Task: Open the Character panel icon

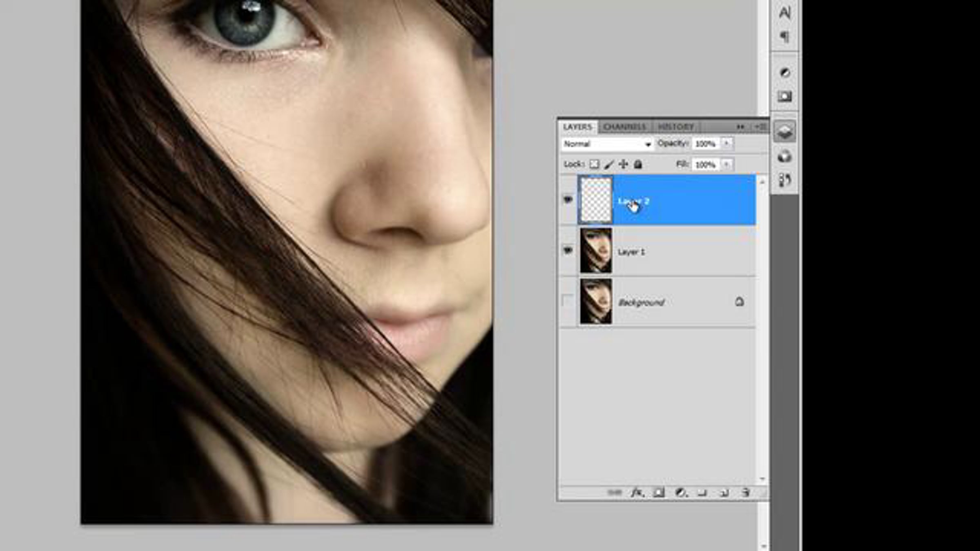Action: coord(784,13)
